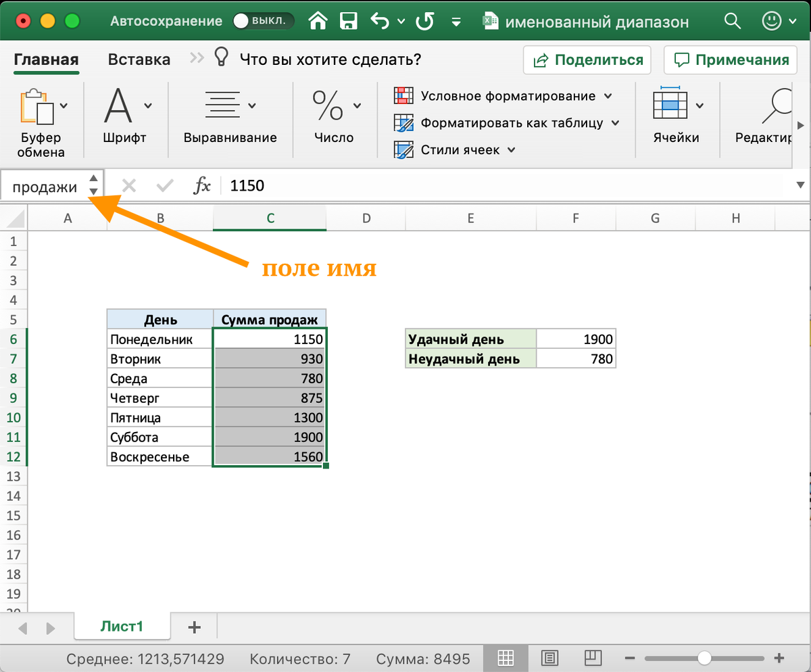
Task: Expand the Шрифт dropdown arrow
Action: coord(148,105)
